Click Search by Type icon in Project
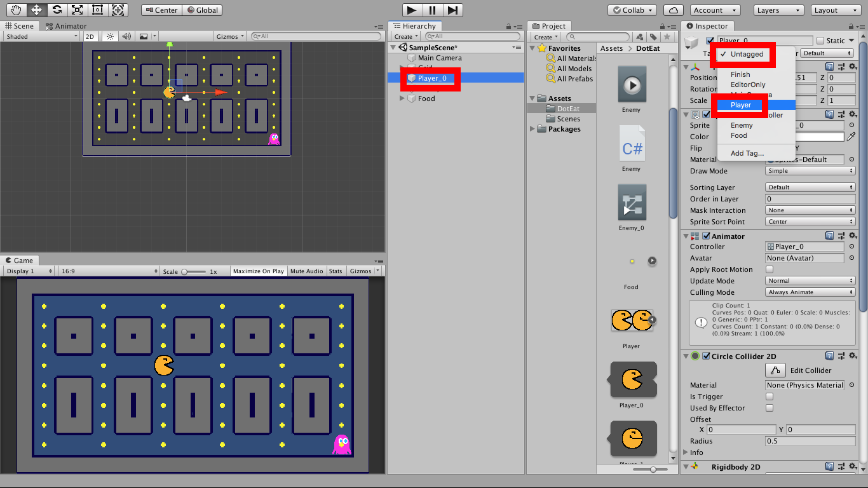This screenshot has height=488, width=868. (640, 37)
